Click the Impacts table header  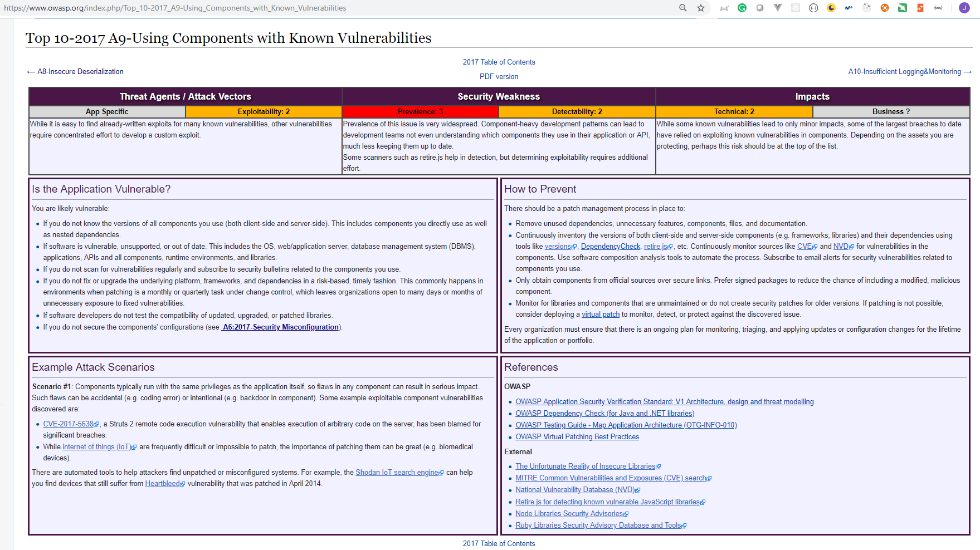(x=813, y=96)
